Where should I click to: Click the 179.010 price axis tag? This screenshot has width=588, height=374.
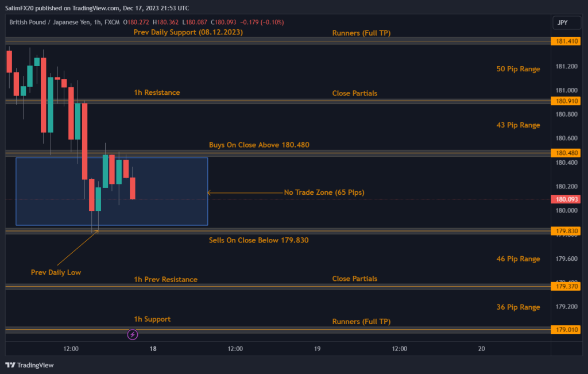564,330
